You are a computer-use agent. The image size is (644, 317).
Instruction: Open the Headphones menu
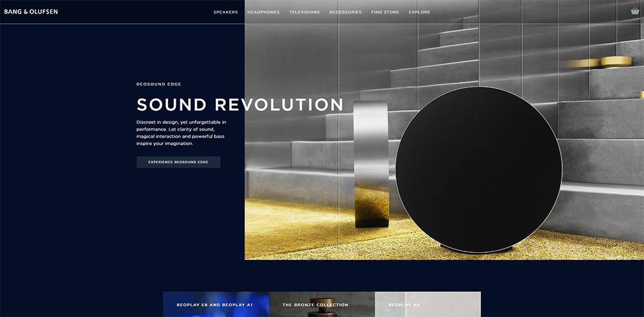pos(263,12)
